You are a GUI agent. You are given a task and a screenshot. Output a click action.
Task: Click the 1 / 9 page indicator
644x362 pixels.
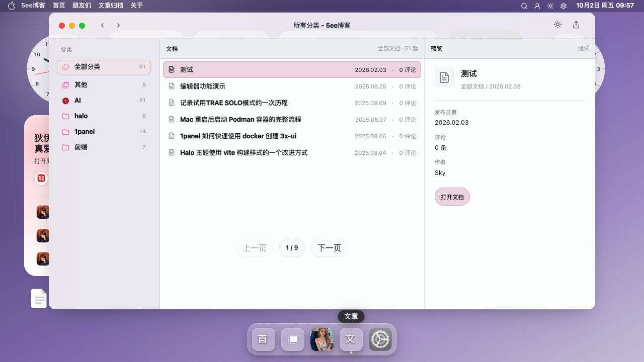(292, 248)
